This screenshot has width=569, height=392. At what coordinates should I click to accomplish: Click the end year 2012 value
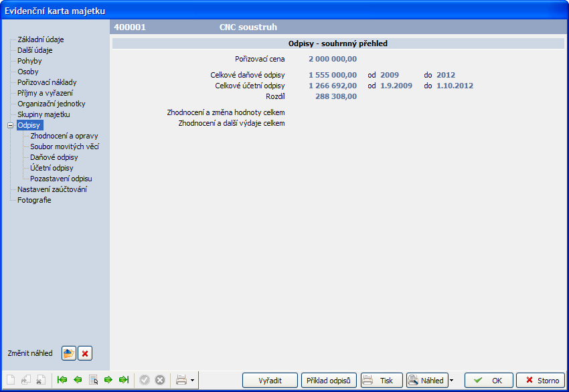446,75
